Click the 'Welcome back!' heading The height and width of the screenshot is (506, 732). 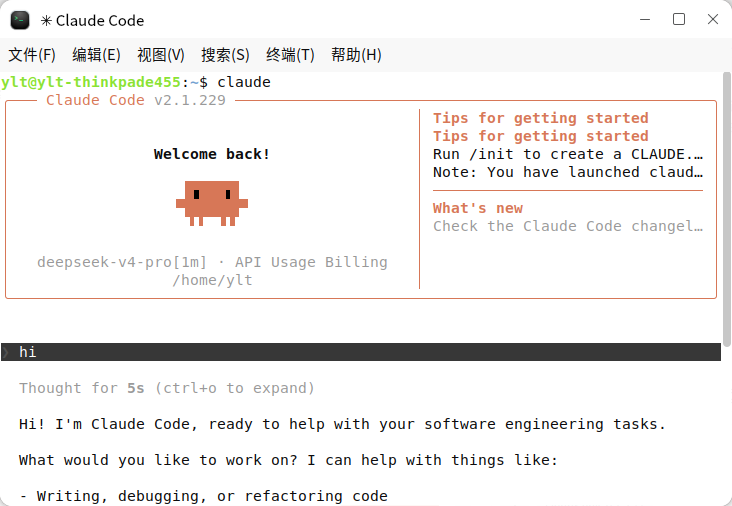[211, 154]
